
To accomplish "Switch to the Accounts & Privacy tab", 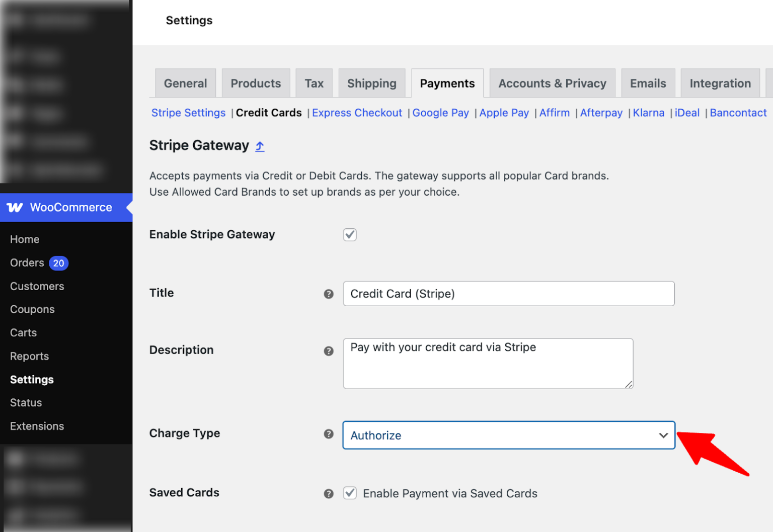I will click(552, 83).
